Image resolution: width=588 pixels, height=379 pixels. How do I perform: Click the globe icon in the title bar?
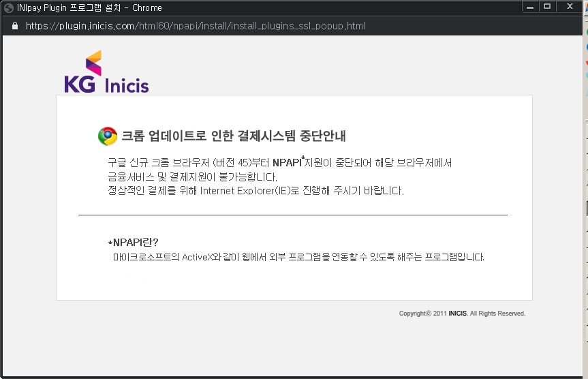[9, 8]
